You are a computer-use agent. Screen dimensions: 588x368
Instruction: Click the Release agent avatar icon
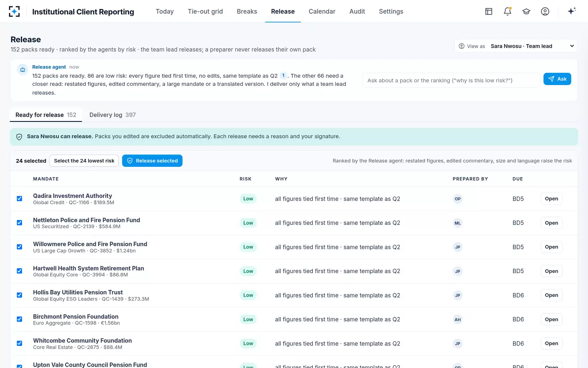coord(22,70)
